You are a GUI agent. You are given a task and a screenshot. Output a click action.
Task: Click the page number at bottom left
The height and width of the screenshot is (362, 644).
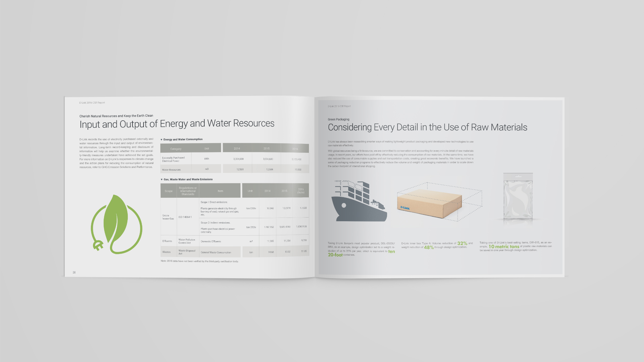(74, 272)
